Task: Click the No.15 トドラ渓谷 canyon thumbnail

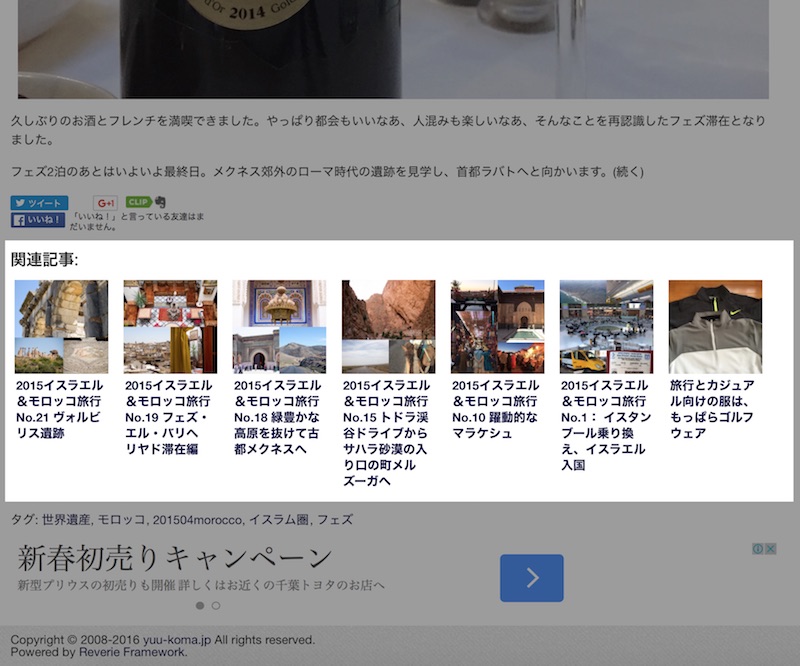Action: pyautogui.click(x=388, y=326)
